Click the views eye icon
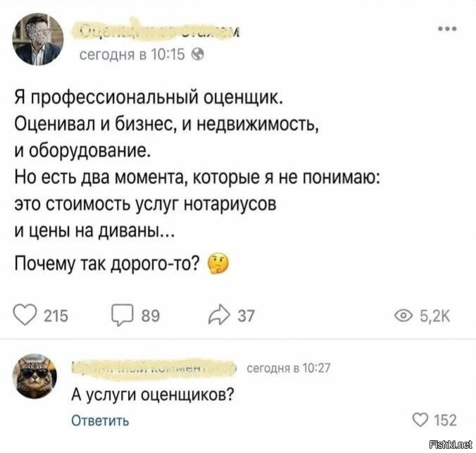Image resolution: width=476 pixels, height=453 pixels. click(403, 316)
